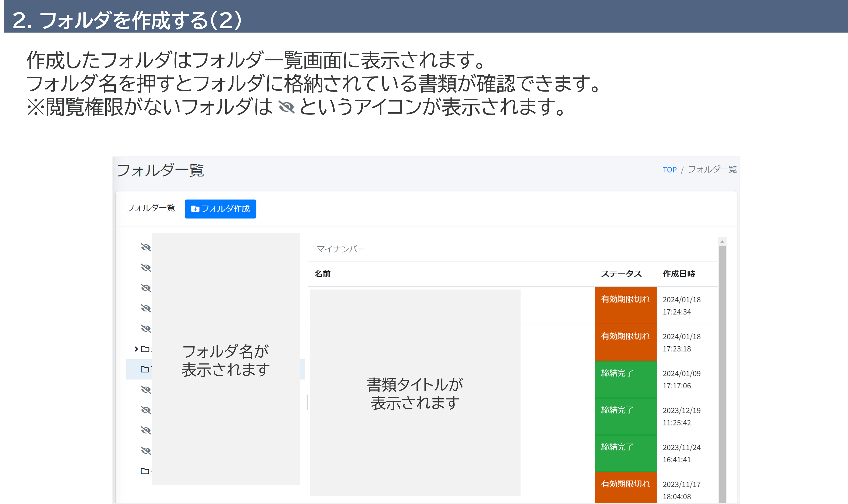Image resolution: width=848 pixels, height=504 pixels.
Task: Click the gray vertical scrollbar thumb
Action: pos(722,374)
